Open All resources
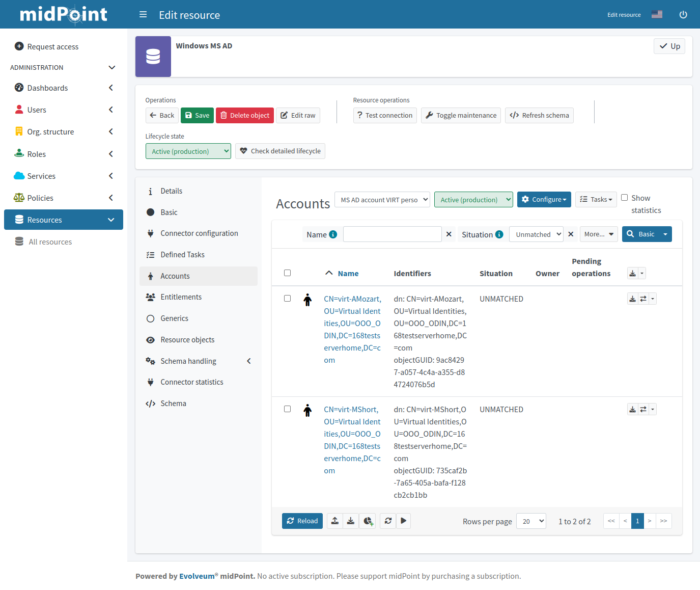This screenshot has width=700, height=590. (x=64, y=242)
